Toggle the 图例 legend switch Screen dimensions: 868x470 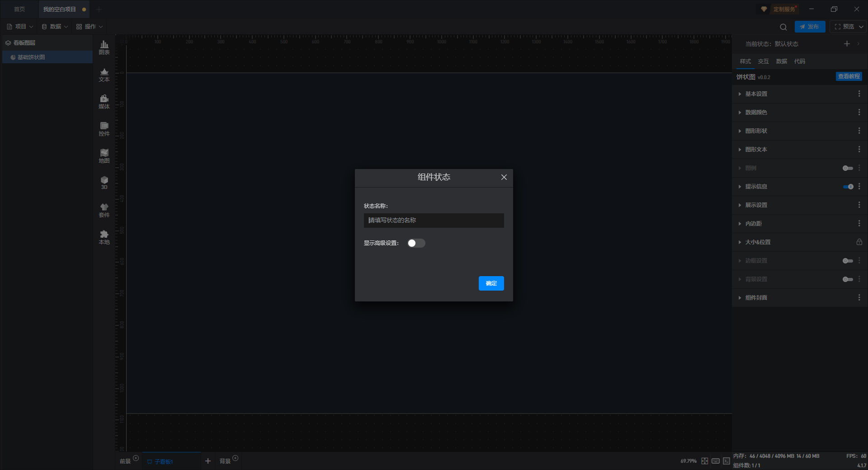(848, 168)
